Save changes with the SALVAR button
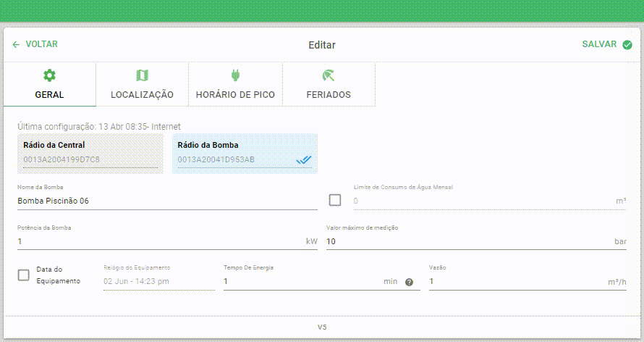 pos(607,44)
